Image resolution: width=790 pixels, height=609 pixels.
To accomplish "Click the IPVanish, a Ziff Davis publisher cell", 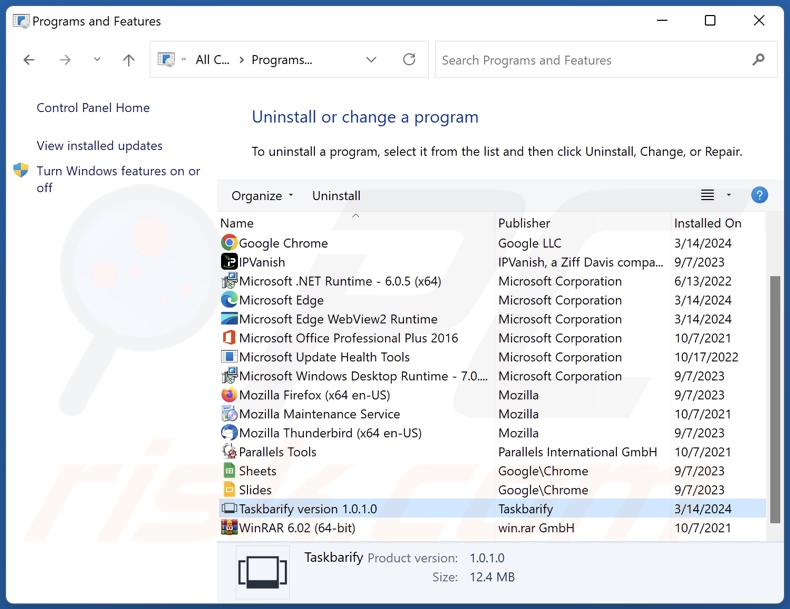I will point(580,262).
